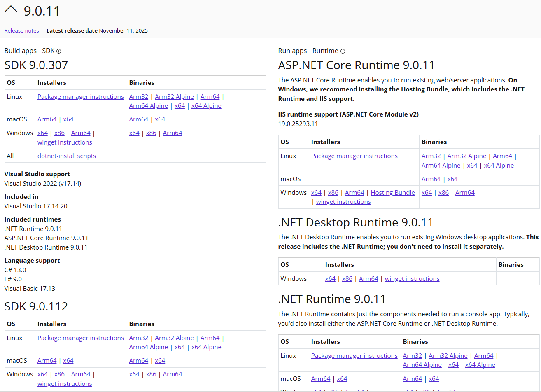Open the dotnet-install scripts link
Screen dimensions: 541x392
[66, 156]
